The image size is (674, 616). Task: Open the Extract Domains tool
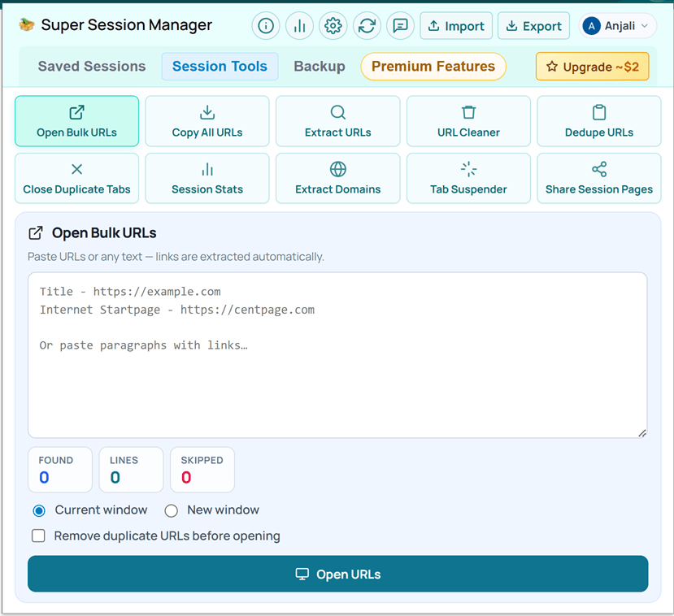(x=338, y=178)
